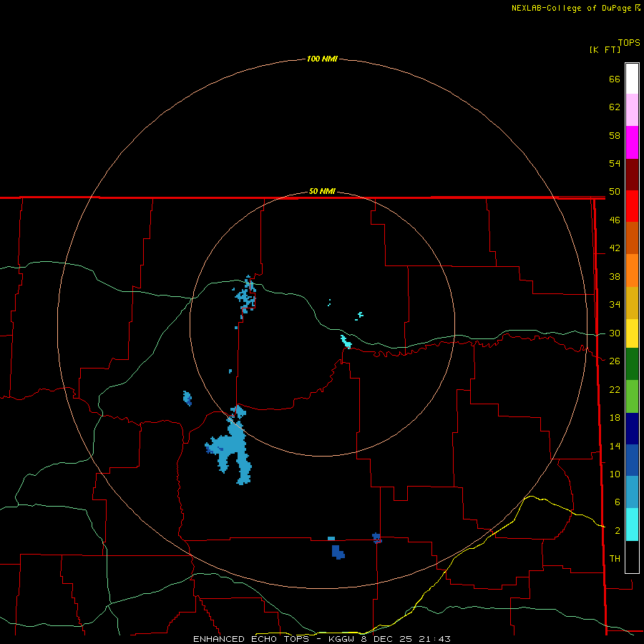
Task: Pick the light blue legend swatch
Action: (x=632, y=492)
